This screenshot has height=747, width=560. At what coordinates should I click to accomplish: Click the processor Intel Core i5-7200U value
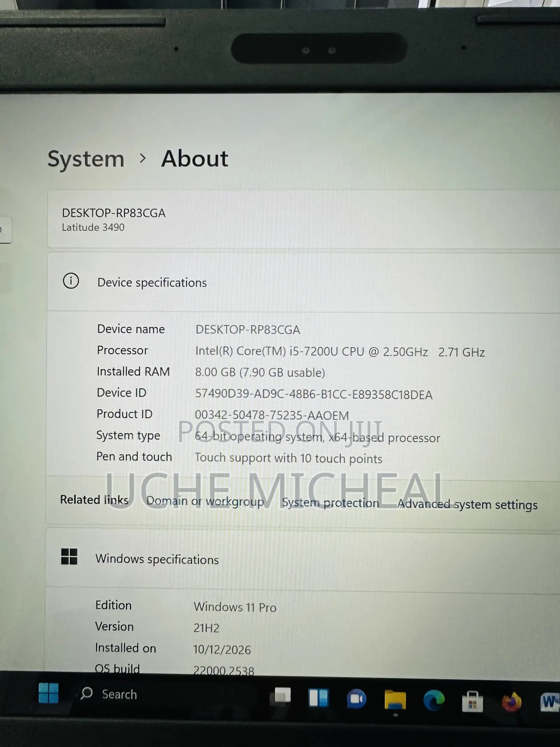click(x=340, y=351)
